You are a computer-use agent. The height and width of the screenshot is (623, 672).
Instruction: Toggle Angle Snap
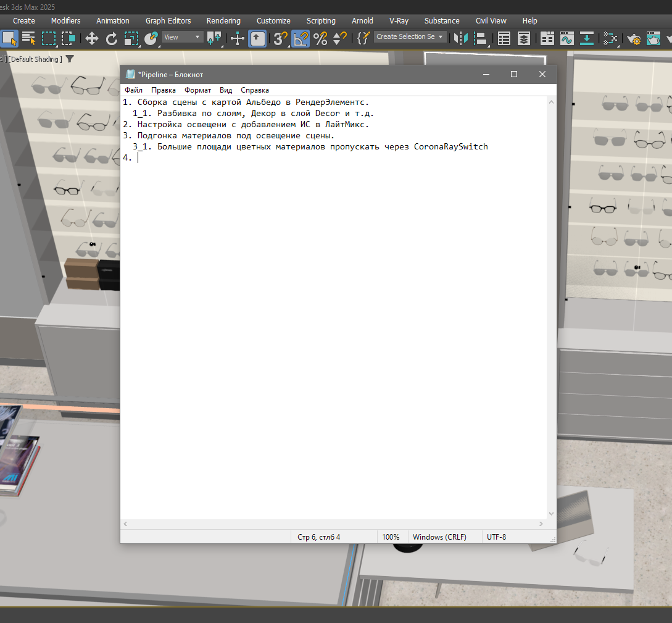click(301, 38)
